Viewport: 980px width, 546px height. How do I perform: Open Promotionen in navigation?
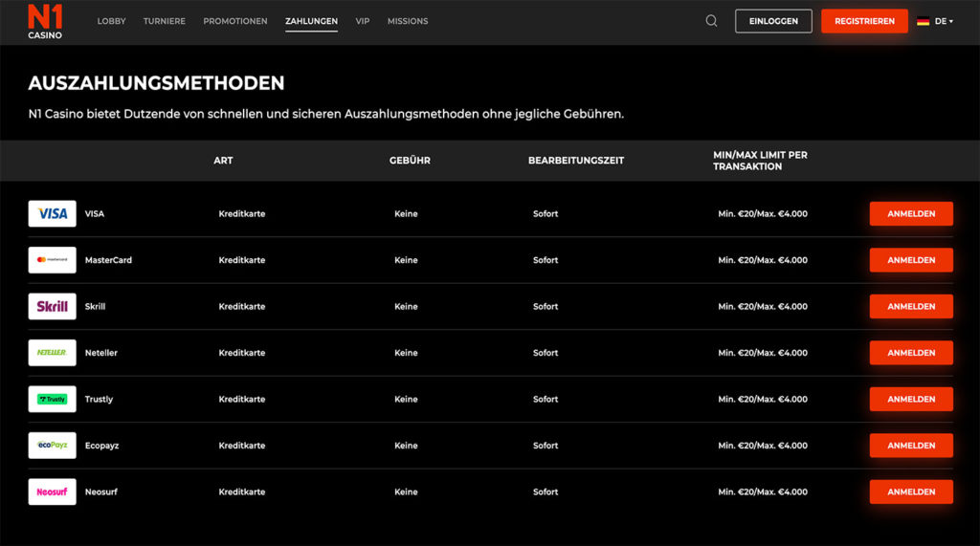[235, 21]
